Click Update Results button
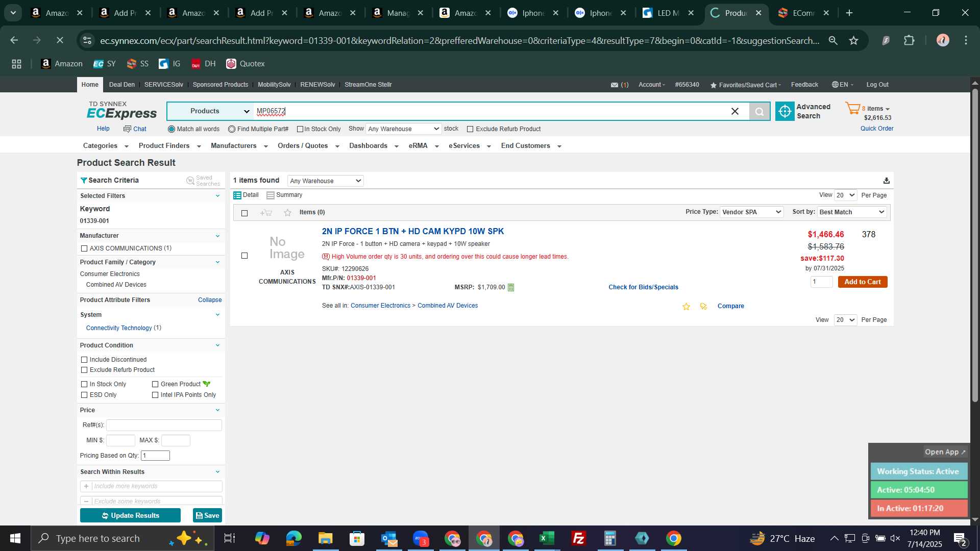Viewport: 980px width, 551px height. (130, 516)
